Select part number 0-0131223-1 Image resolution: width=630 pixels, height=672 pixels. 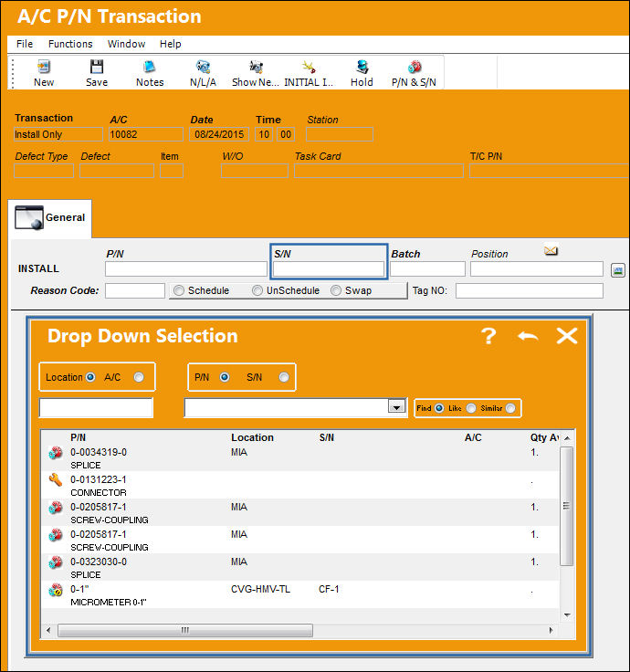pos(99,479)
